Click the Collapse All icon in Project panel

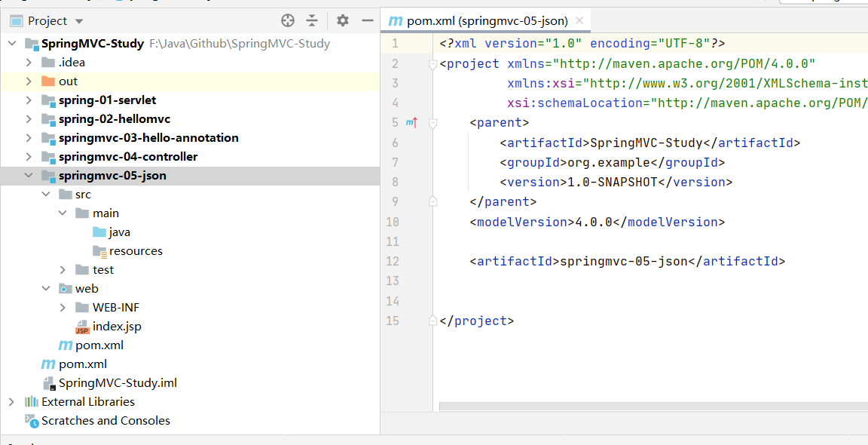click(x=312, y=20)
